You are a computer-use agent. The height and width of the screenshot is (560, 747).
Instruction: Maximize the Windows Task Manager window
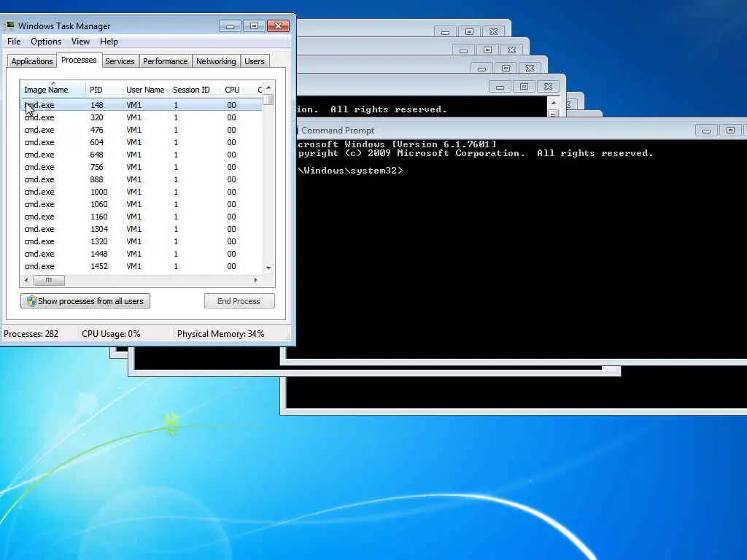(254, 26)
